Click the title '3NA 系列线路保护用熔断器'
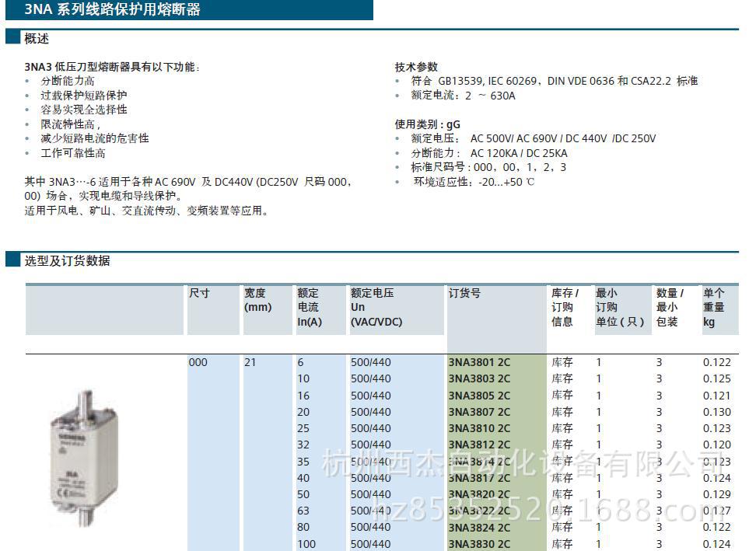The image size is (756, 551). tap(112, 9)
